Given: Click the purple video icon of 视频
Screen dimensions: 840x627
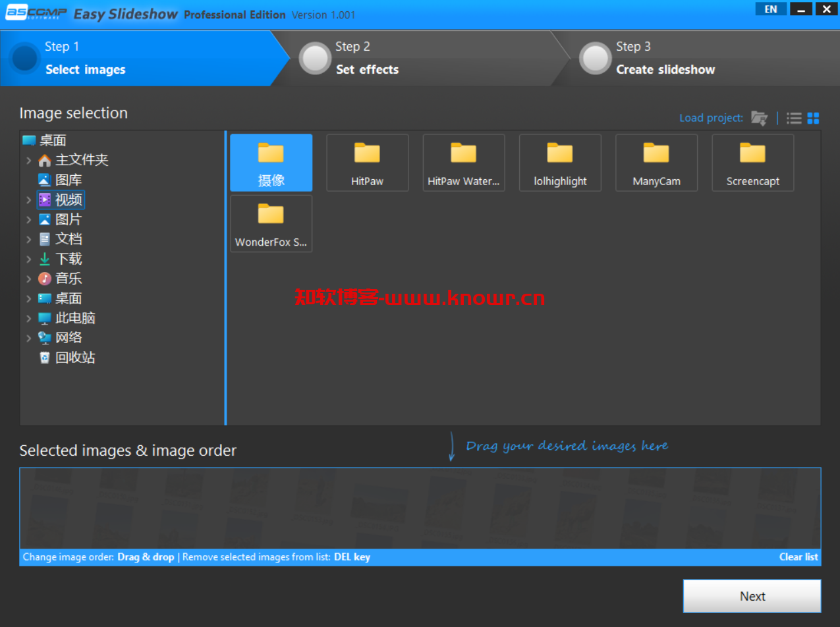Looking at the screenshot, I should 45,200.
